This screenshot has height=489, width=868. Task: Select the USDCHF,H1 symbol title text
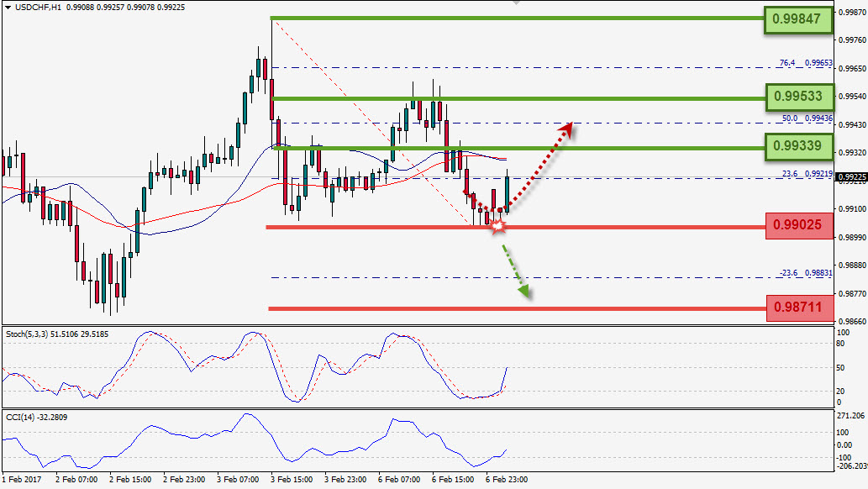pos(38,8)
